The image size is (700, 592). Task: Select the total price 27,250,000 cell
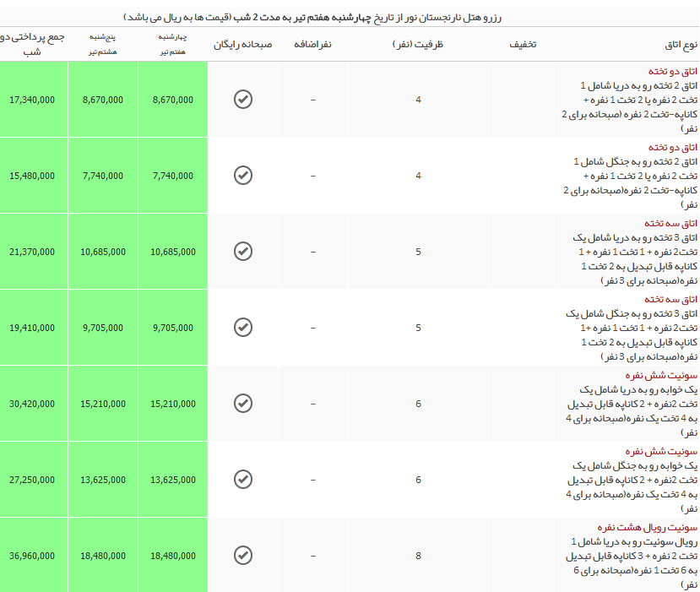tap(34, 479)
